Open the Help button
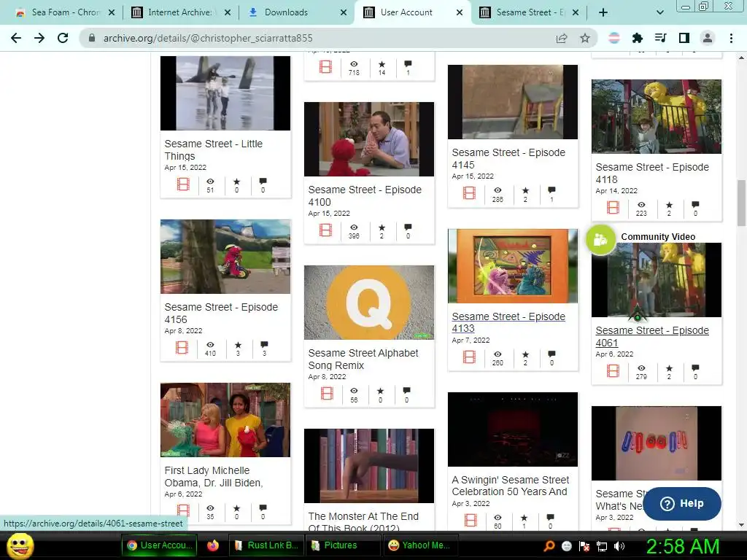747x560 pixels. click(x=682, y=503)
